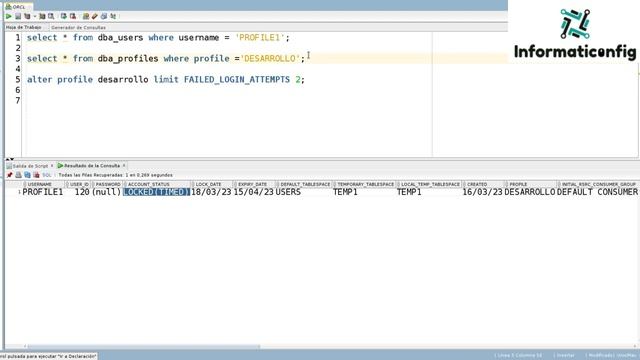Click the SQL Tuning Advisor icon
The width and height of the screenshot is (640, 360).
[51, 16]
